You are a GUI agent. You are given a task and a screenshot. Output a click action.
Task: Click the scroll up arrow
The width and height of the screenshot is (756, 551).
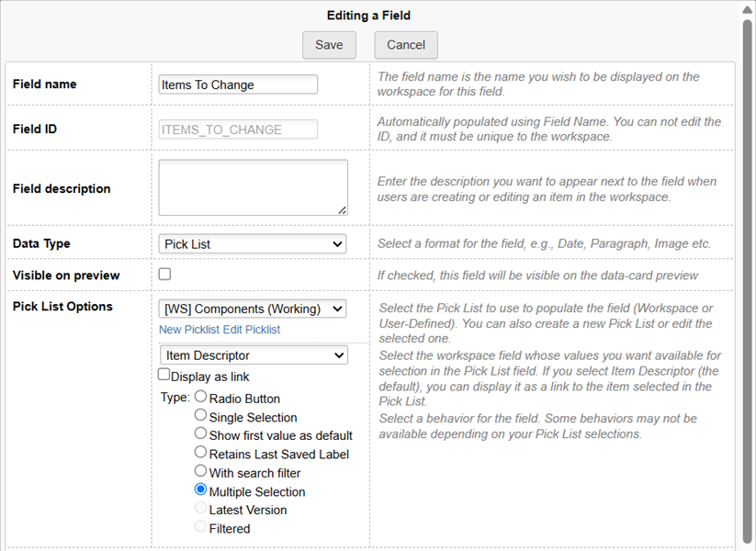click(747, 9)
